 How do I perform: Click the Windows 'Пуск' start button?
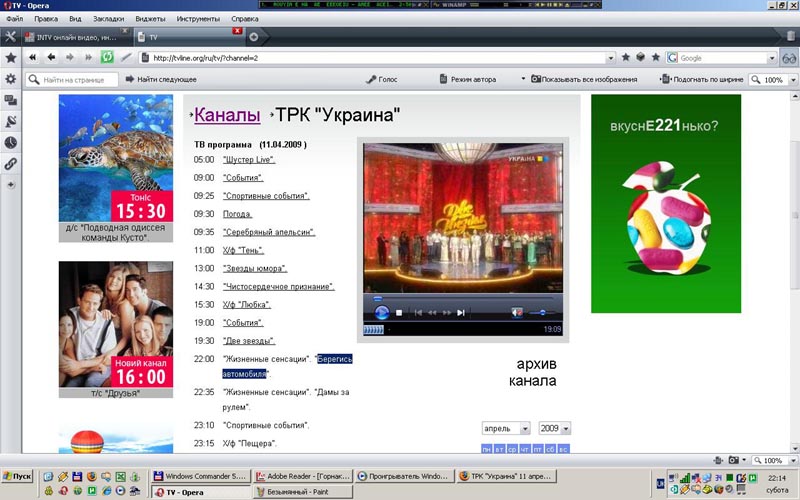(17, 476)
